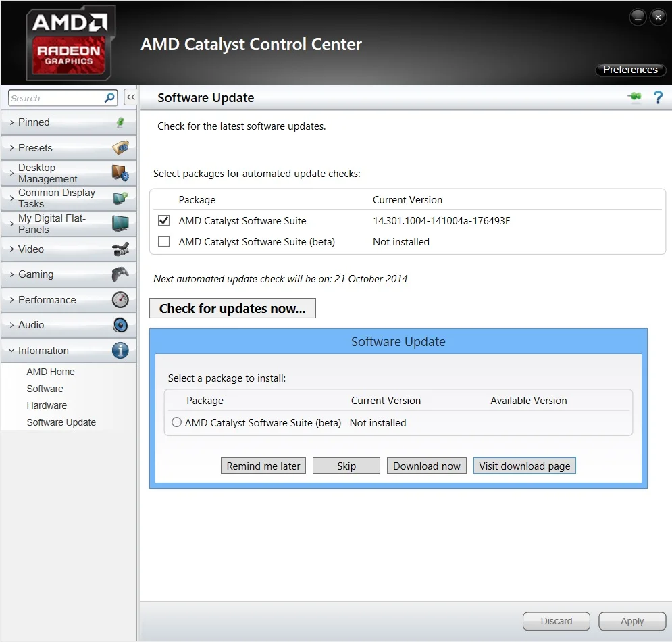Viewport: 672px width, 642px height.
Task: Expand the Performance section chevron
Action: click(x=11, y=300)
